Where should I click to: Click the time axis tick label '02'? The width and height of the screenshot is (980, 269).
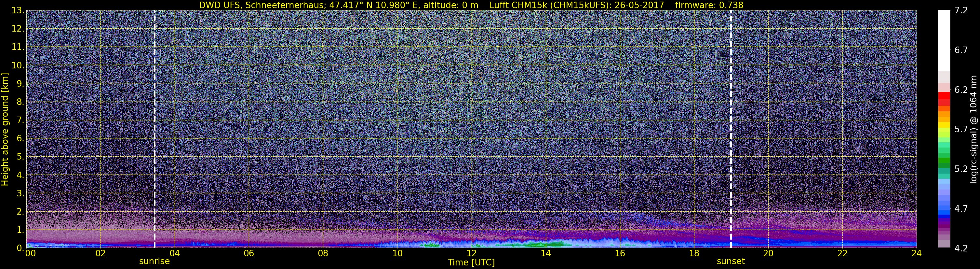click(100, 253)
